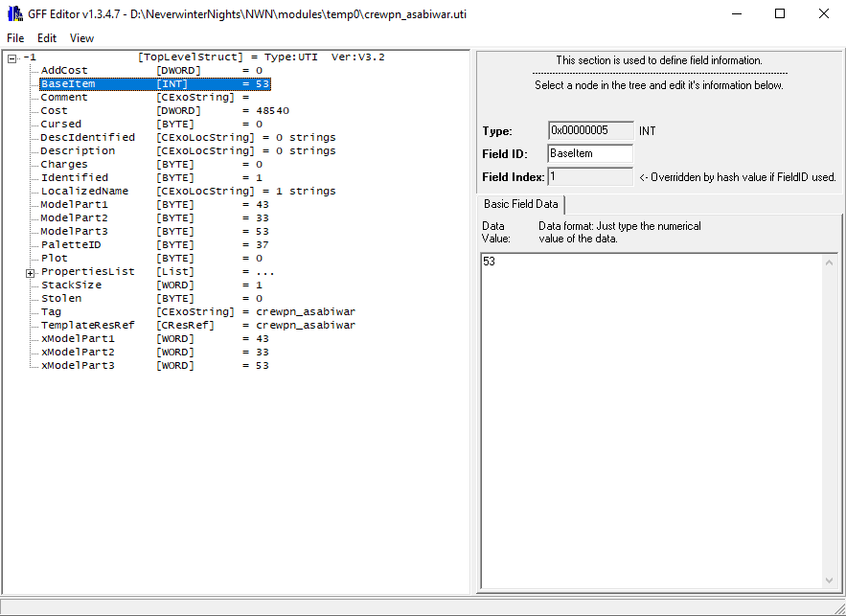Screen dimensions: 846x616
Task: Click the data area scrollbar down arrow
Action: (x=830, y=581)
